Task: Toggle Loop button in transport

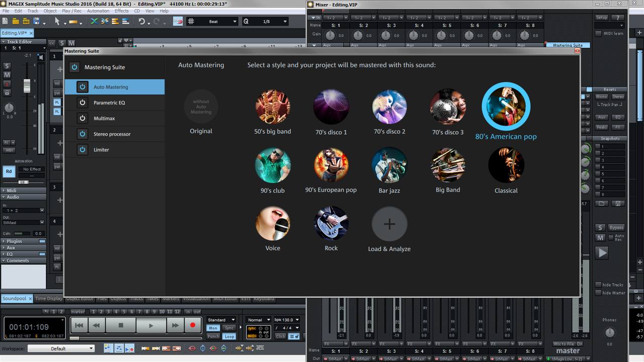Action: tap(229, 336)
